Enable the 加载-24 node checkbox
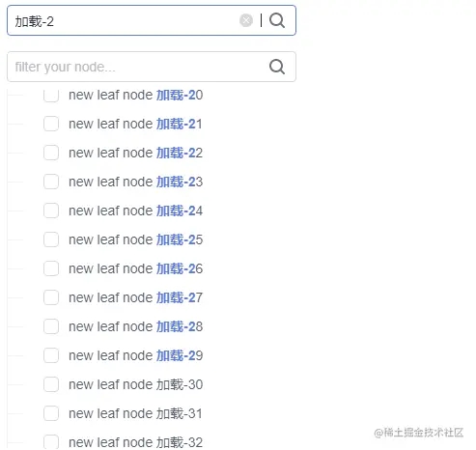The width and height of the screenshot is (476, 450). (x=51, y=211)
